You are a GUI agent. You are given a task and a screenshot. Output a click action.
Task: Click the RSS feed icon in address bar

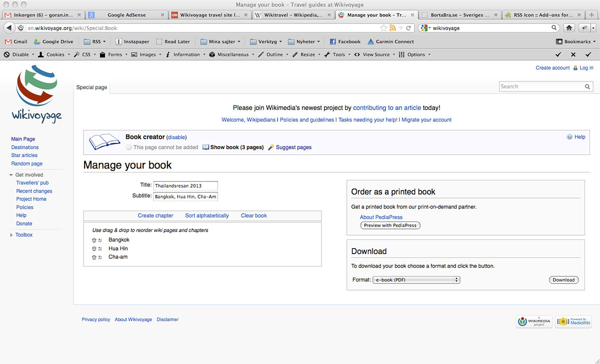(x=392, y=28)
